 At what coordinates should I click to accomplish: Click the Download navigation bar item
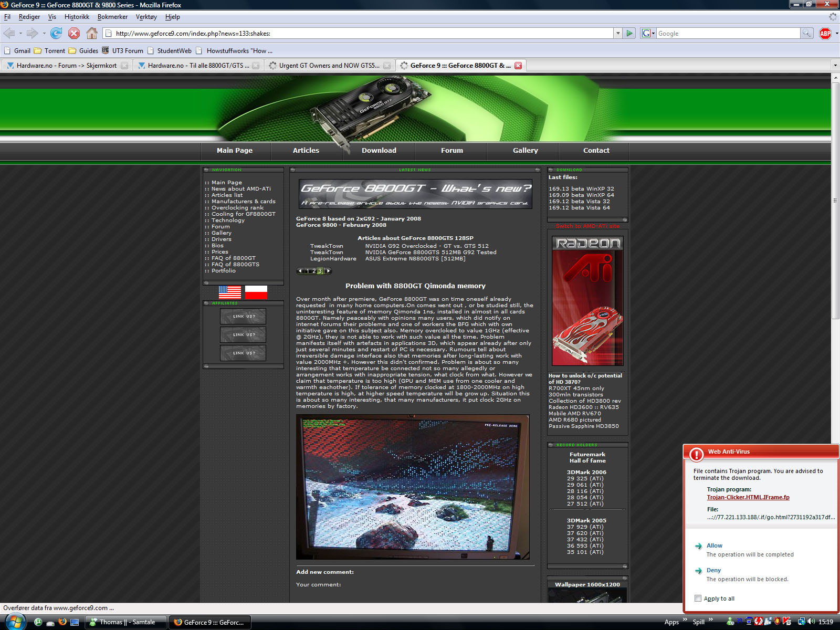pos(379,151)
